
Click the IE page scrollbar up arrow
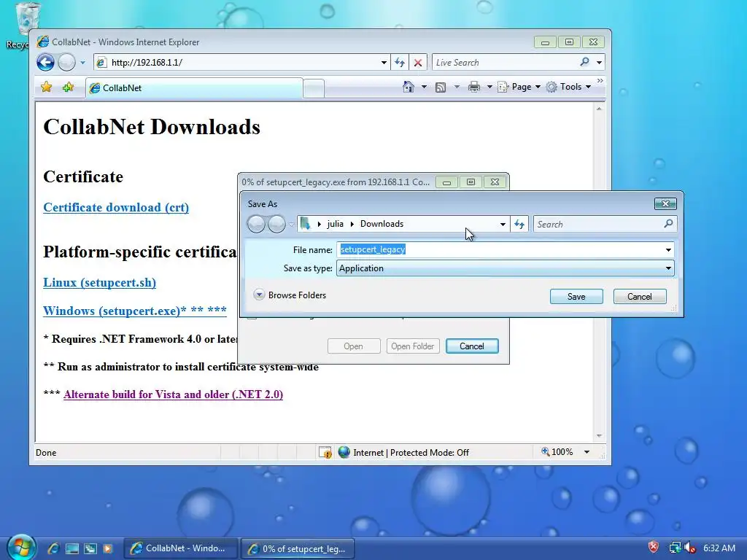(x=599, y=109)
